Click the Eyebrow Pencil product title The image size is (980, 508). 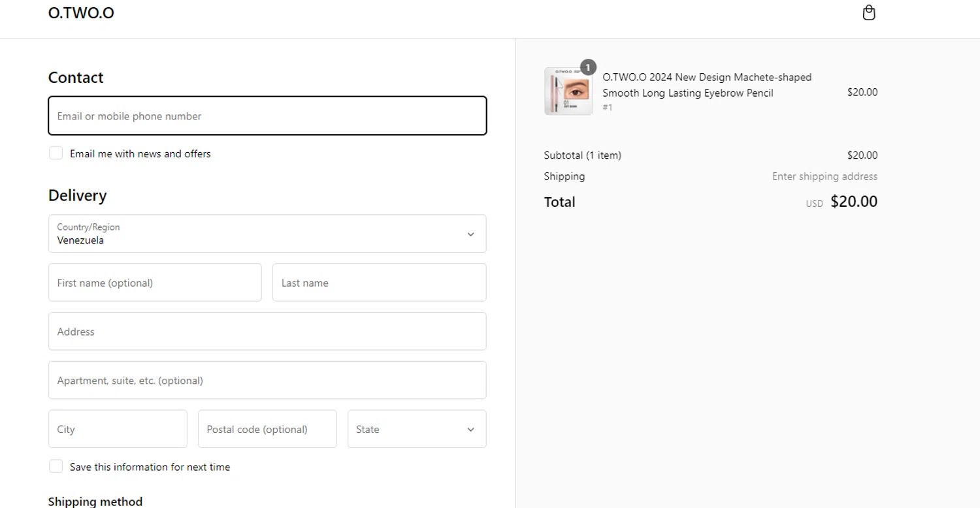coord(707,85)
